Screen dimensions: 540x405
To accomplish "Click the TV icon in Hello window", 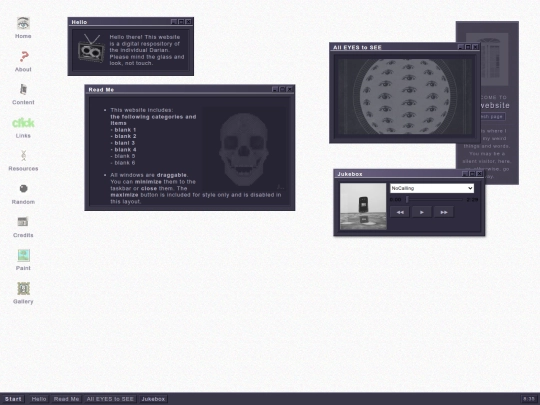I will click(91, 48).
